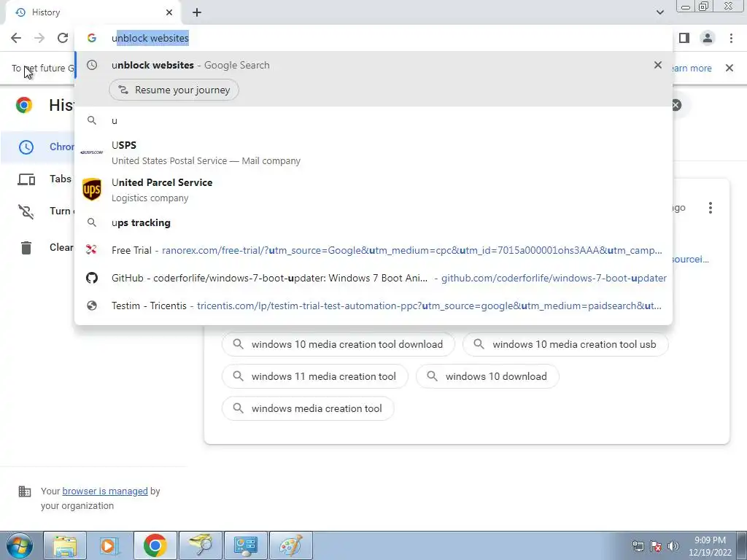Viewport: 747px width, 560px height.
Task: Launch Windows Media Player from the taskbar
Action: [109, 545]
